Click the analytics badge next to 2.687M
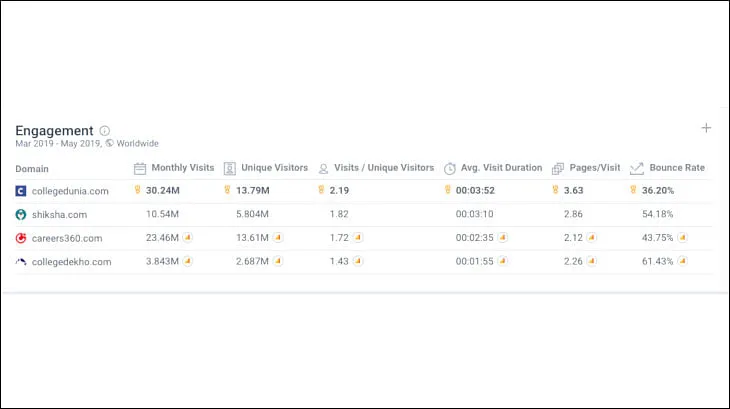Image resolution: width=730 pixels, height=409 pixels. click(x=278, y=261)
